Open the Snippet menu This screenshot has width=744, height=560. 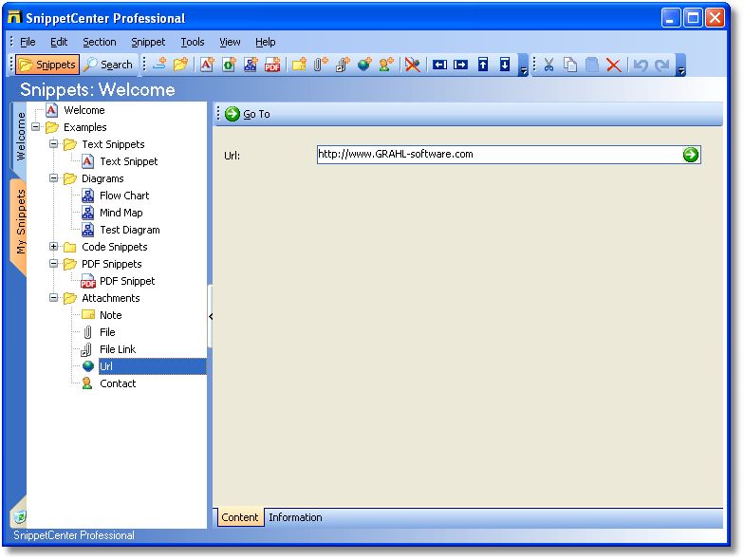148,42
